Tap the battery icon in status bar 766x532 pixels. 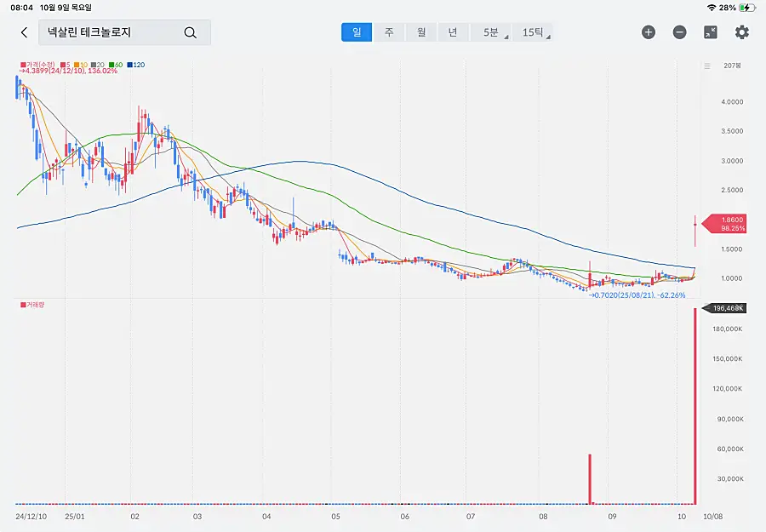(x=746, y=7)
